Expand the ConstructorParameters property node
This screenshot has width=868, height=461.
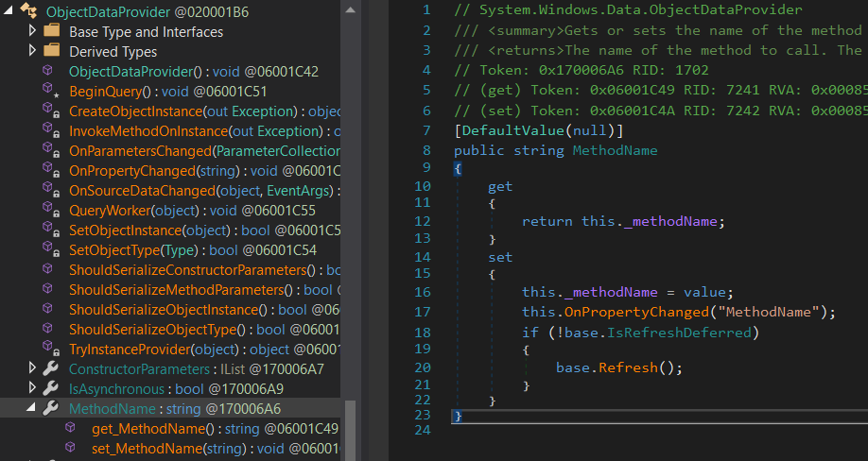point(32,368)
